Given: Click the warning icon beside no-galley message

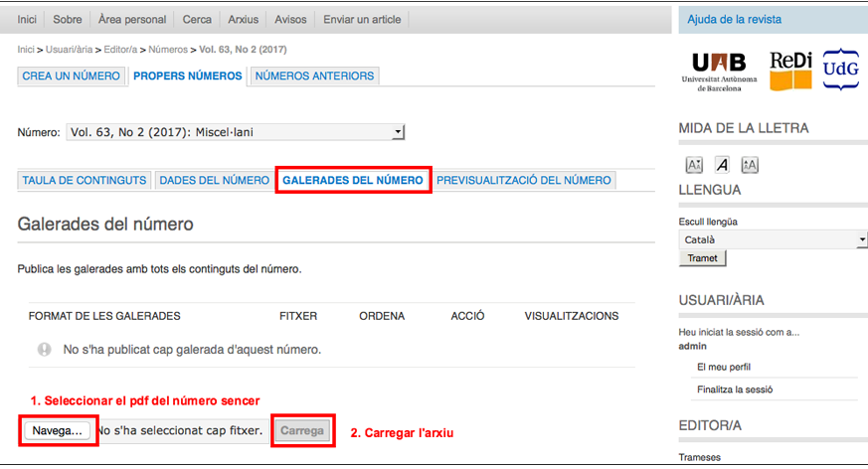Looking at the screenshot, I should tap(44, 350).
